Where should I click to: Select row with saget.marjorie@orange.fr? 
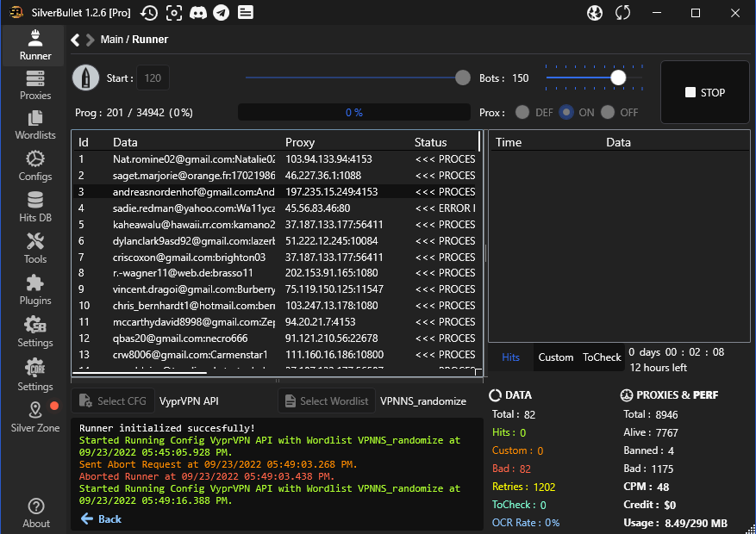(x=274, y=176)
